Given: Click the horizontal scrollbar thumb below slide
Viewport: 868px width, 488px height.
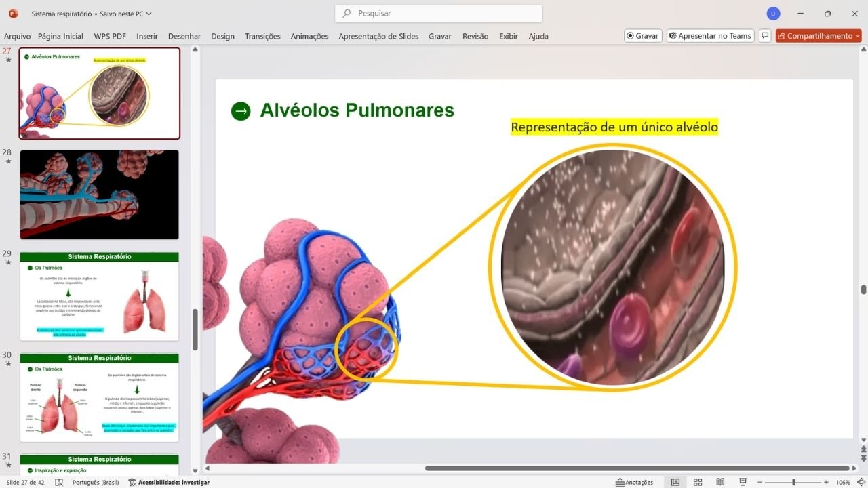Looking at the screenshot, I should (637, 468).
